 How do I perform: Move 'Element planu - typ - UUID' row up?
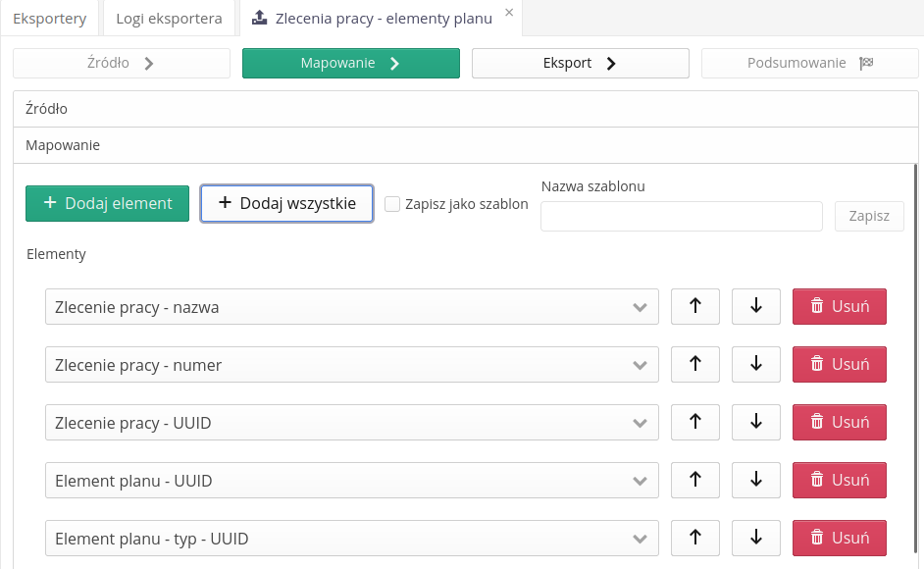[x=694, y=538]
